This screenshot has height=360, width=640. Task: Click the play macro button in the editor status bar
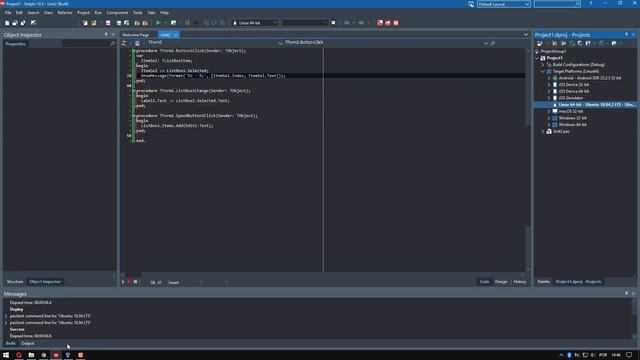coord(123,282)
